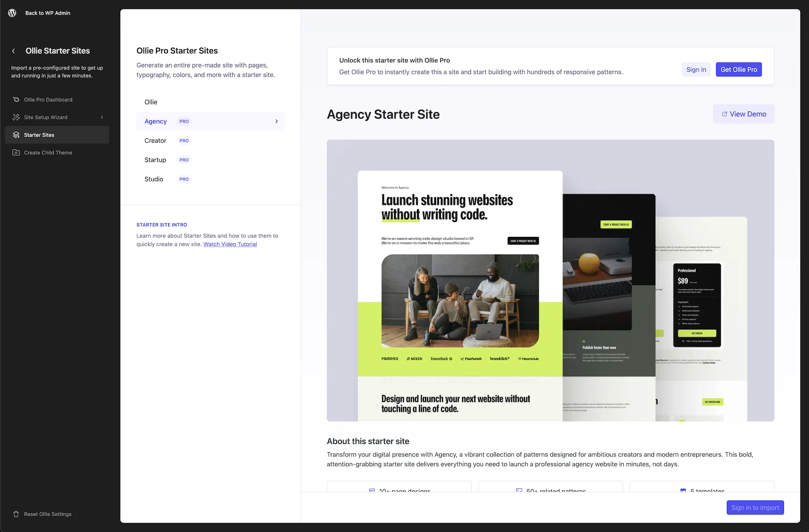Click the Sign in to import button
The image size is (809, 532).
click(x=755, y=508)
